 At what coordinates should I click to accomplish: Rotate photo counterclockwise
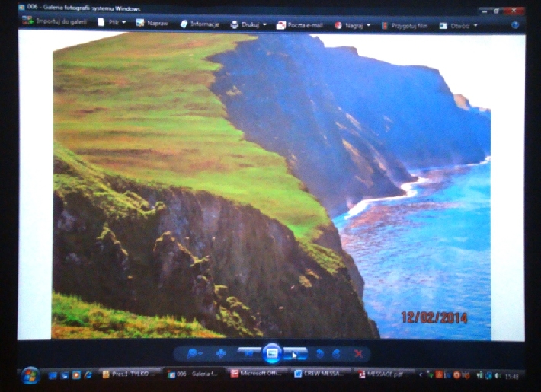320,353
